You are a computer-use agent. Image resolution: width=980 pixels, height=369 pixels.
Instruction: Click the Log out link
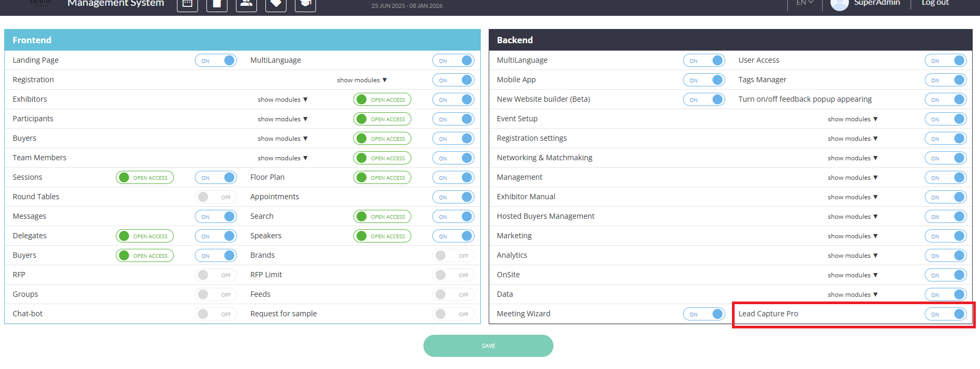point(935,3)
